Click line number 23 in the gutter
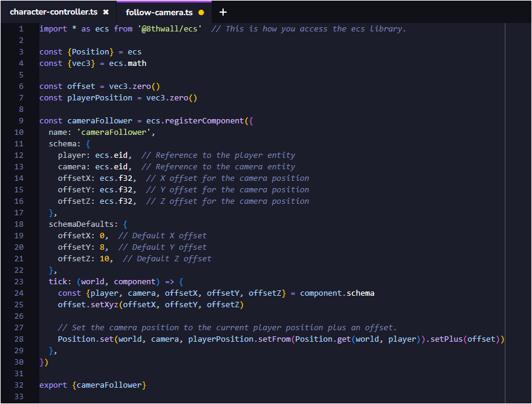This screenshot has width=532, height=404. [19, 282]
